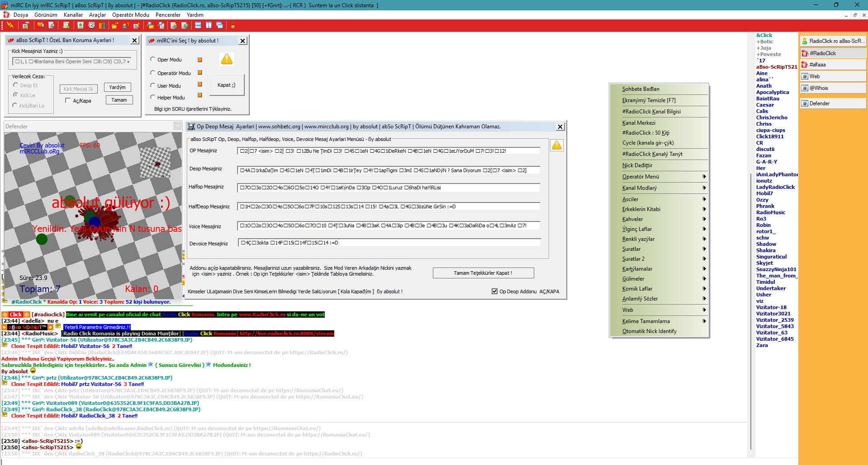Click the folder send-file toolbar icon
The height and width of the screenshot is (465, 868).
point(115,25)
